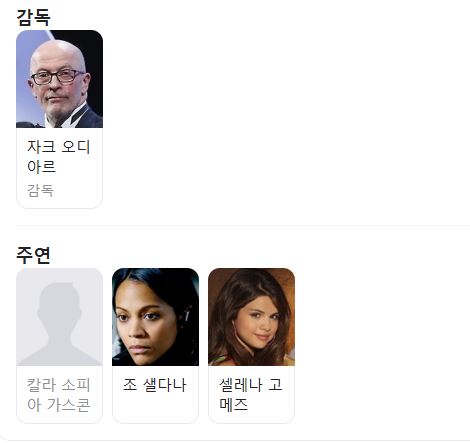Click the name text 셀레나 고메즈
The width and height of the screenshot is (470, 443).
click(251, 395)
